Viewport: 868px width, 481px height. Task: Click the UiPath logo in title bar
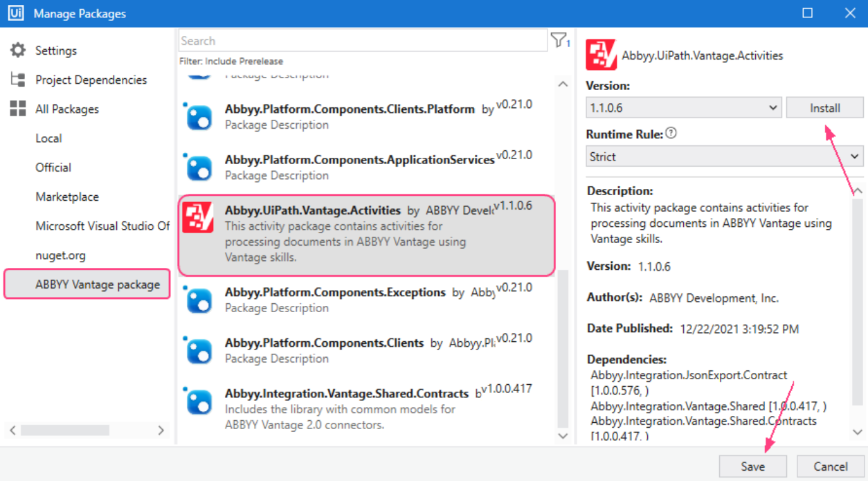16,13
